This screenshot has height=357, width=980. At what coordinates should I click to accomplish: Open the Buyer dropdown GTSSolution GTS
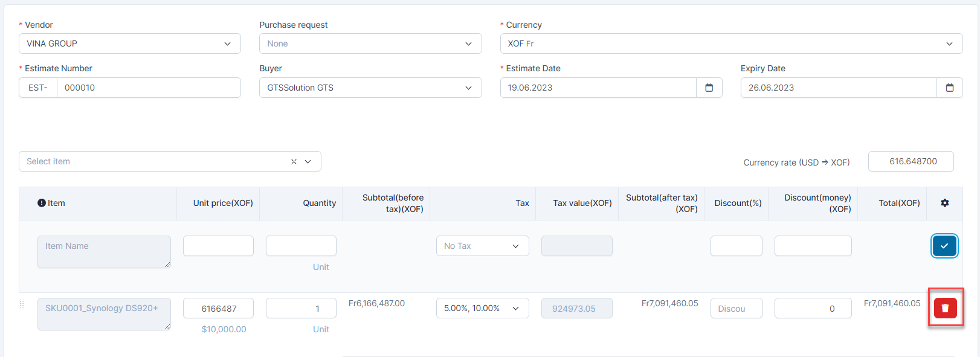[468, 88]
